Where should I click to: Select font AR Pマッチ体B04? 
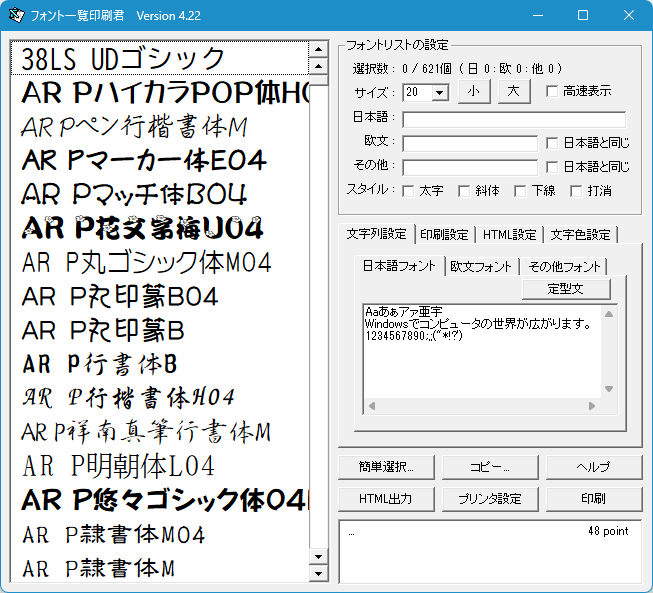tap(160, 194)
